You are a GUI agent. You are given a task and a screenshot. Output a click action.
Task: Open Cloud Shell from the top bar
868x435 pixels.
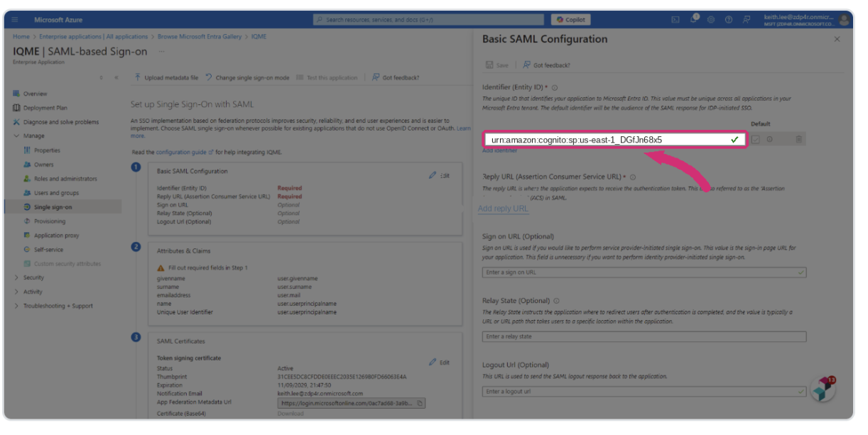coord(676,20)
